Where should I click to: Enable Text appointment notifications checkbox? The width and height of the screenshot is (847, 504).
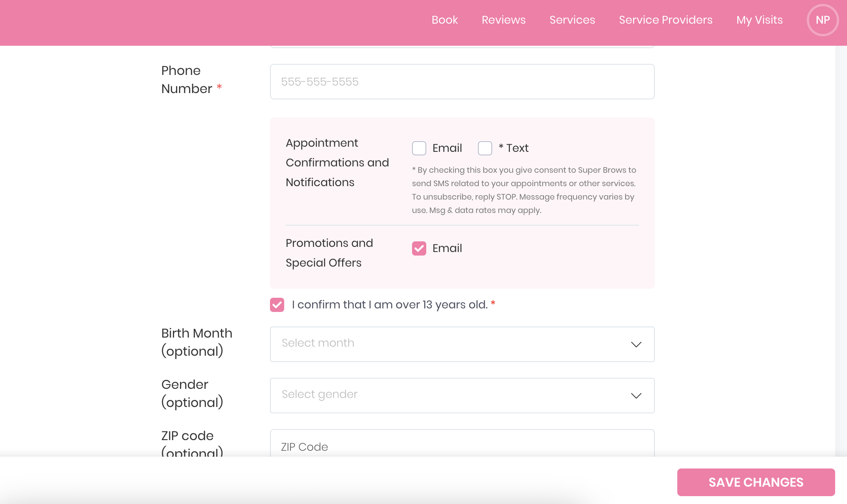[x=485, y=148]
